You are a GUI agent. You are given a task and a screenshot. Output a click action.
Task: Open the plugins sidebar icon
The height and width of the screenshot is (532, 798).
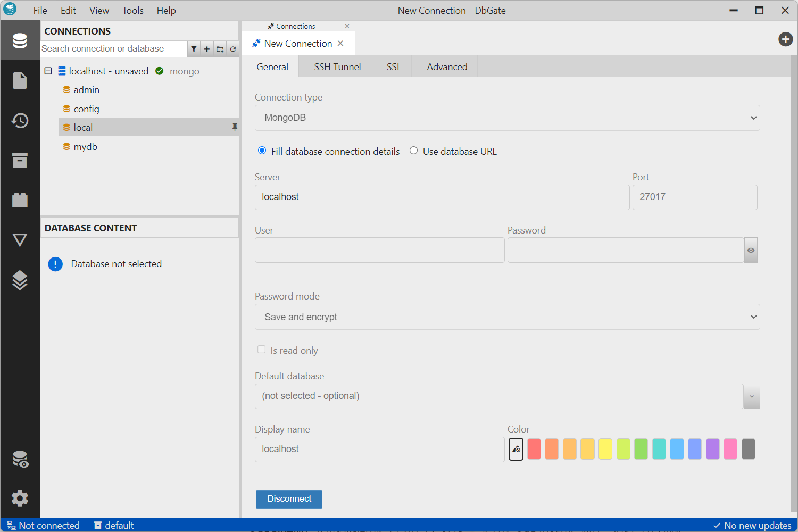(20, 200)
